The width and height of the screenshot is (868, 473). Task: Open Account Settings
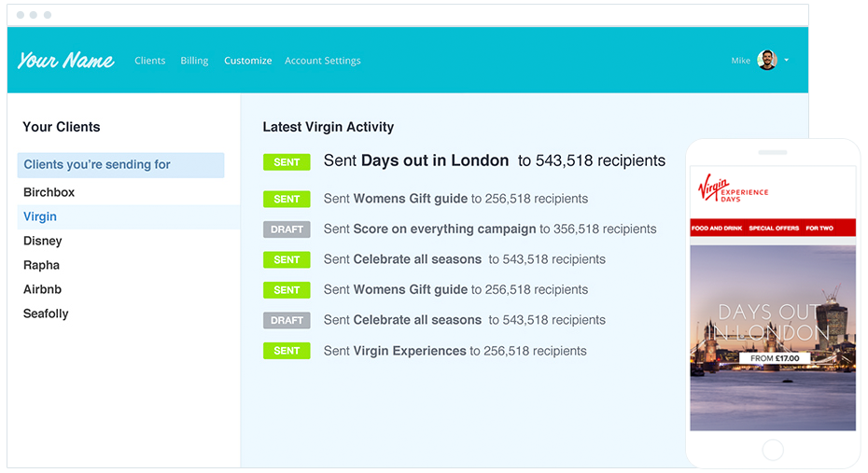click(x=323, y=61)
